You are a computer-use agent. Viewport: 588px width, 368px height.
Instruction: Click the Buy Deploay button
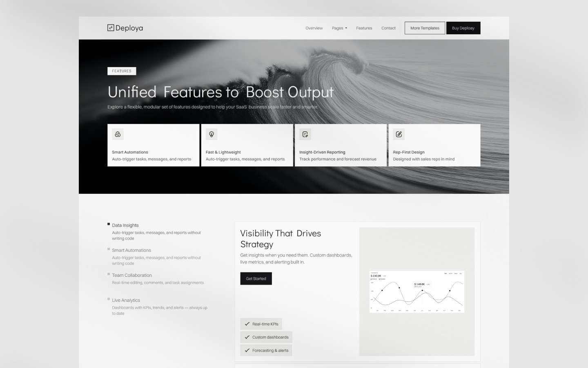(x=463, y=28)
